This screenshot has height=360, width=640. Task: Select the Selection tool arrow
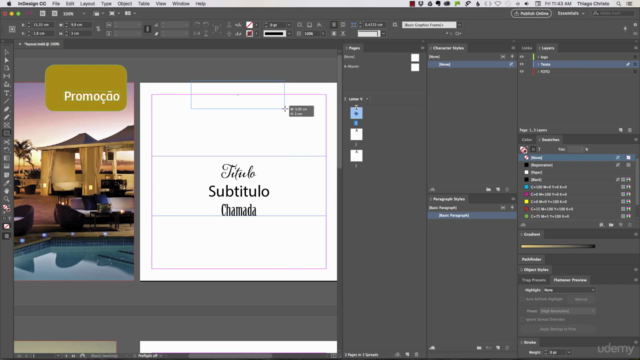pyautogui.click(x=7, y=52)
